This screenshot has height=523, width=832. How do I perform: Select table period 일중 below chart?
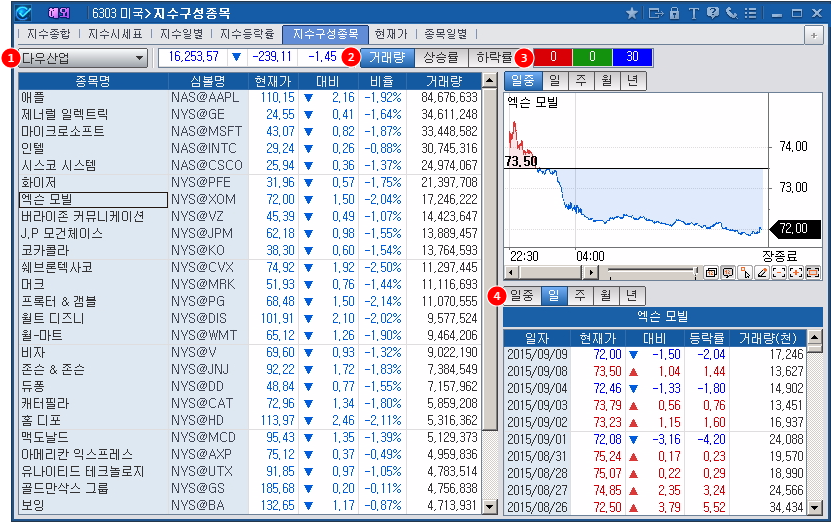(522, 295)
